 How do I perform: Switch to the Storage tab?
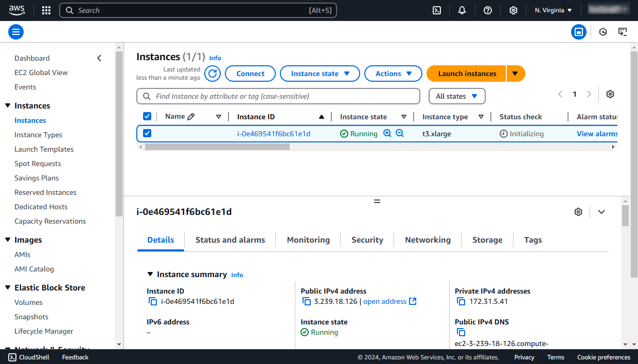[487, 240]
